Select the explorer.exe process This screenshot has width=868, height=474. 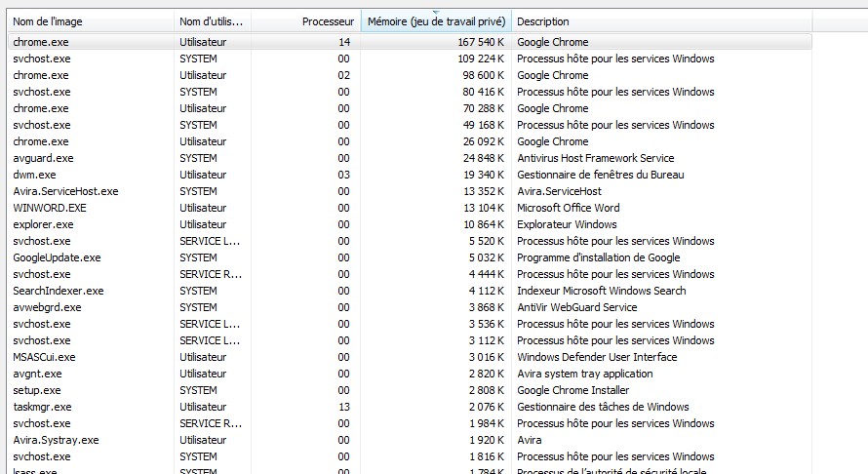click(x=410, y=225)
